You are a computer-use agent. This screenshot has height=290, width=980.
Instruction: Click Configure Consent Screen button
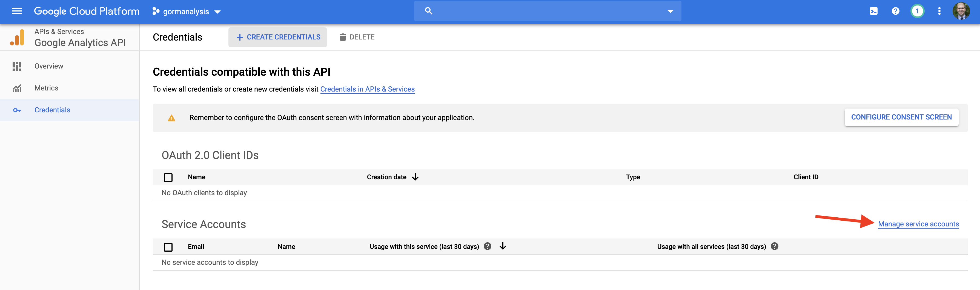(x=901, y=117)
